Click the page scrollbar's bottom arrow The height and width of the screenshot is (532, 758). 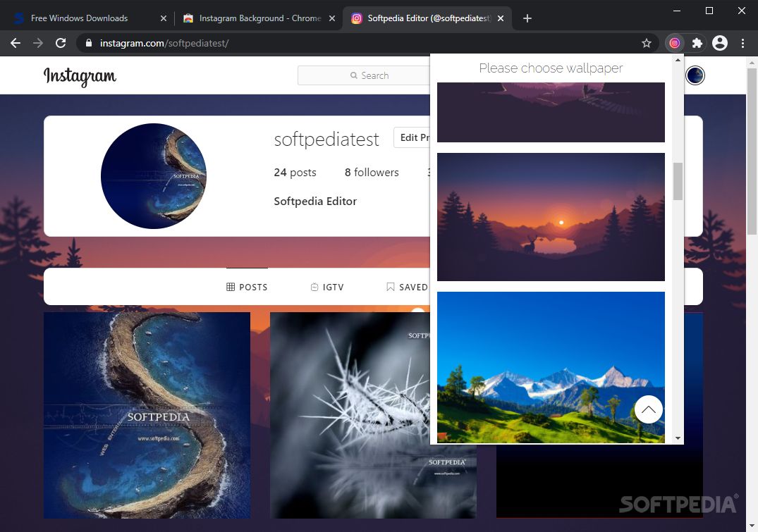752,525
